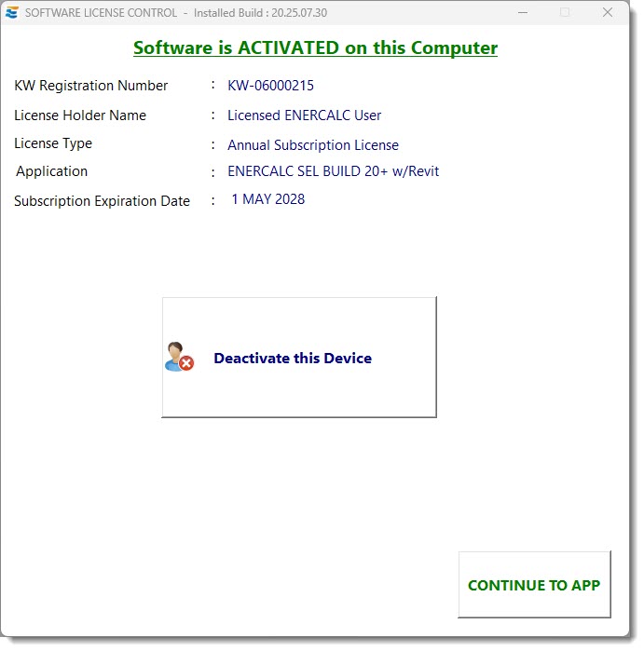Click the 'License Type' label
This screenshot has height=651, width=644.
(53, 143)
